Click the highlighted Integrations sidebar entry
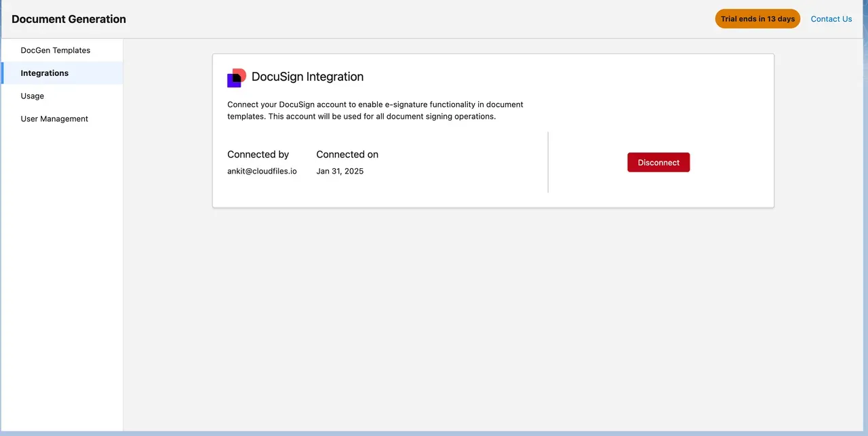The image size is (868, 436). (44, 73)
